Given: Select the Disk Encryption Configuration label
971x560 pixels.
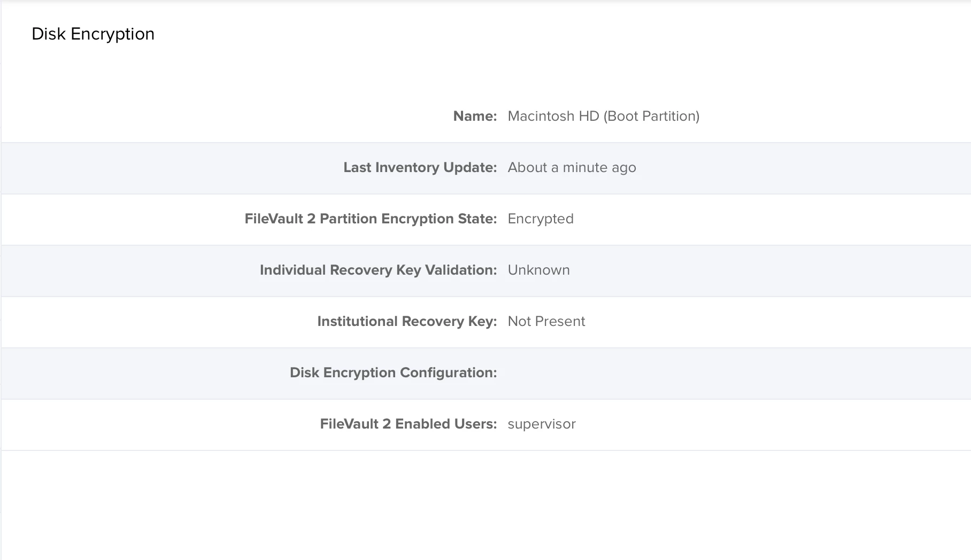Looking at the screenshot, I should tap(393, 373).
